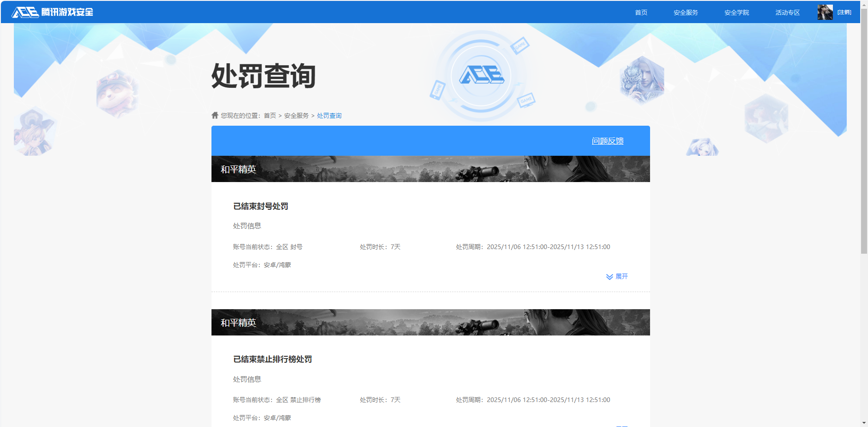Click 和平精英 banner above 已结束禁止排行榜处罚
Image resolution: width=868 pixels, height=427 pixels.
click(x=430, y=323)
